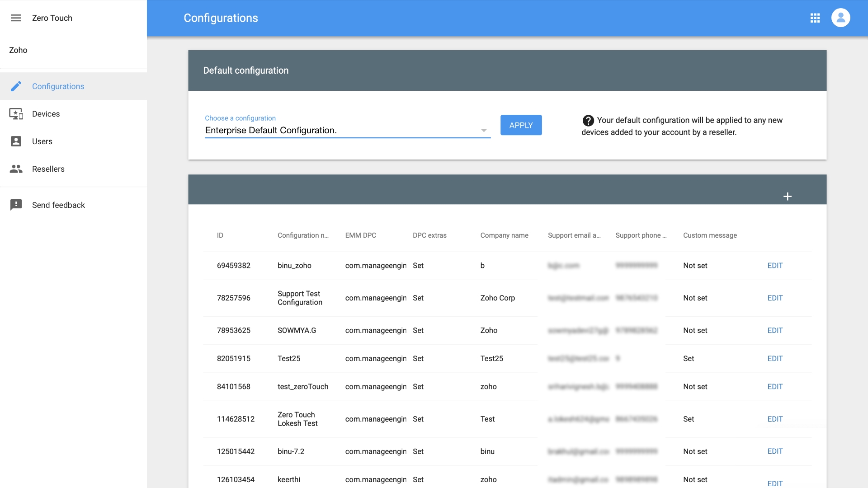
Task: Click EDIT on the Test25 row
Action: [775, 359]
